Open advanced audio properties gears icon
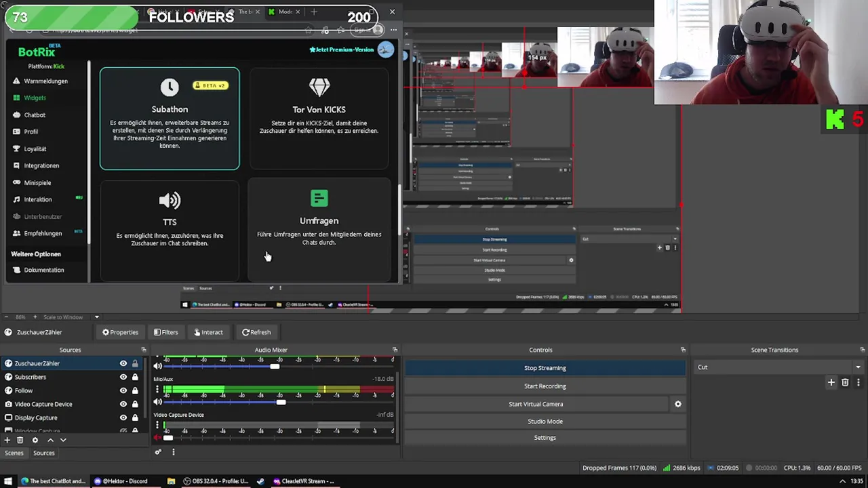This screenshot has width=868, height=488. pos(158,452)
